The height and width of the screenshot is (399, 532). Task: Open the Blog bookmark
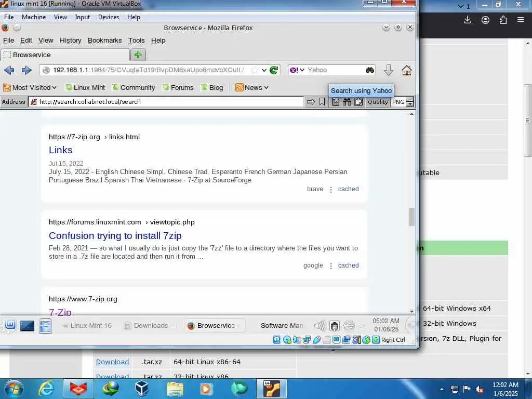point(212,87)
